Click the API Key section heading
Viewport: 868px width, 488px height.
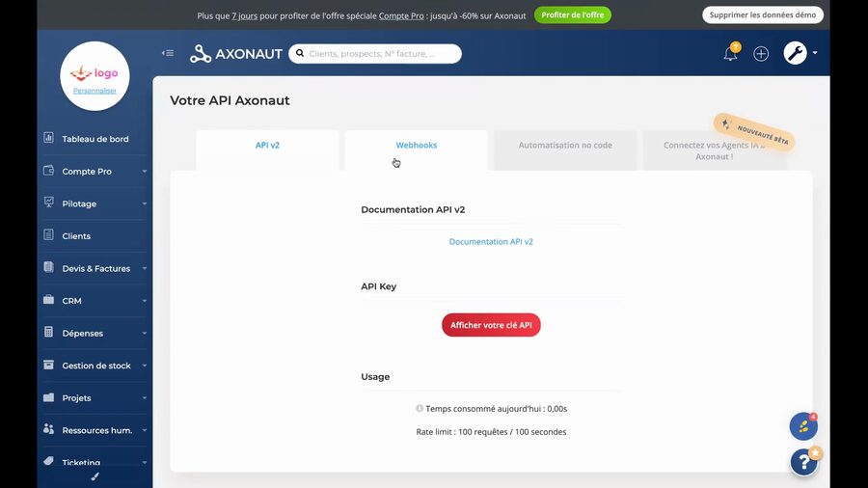[x=379, y=286]
